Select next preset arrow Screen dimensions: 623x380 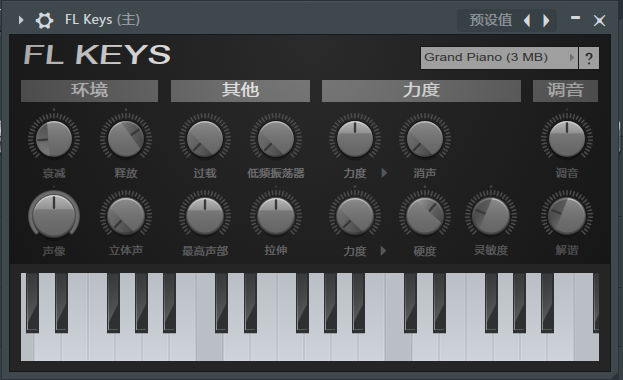click(546, 20)
